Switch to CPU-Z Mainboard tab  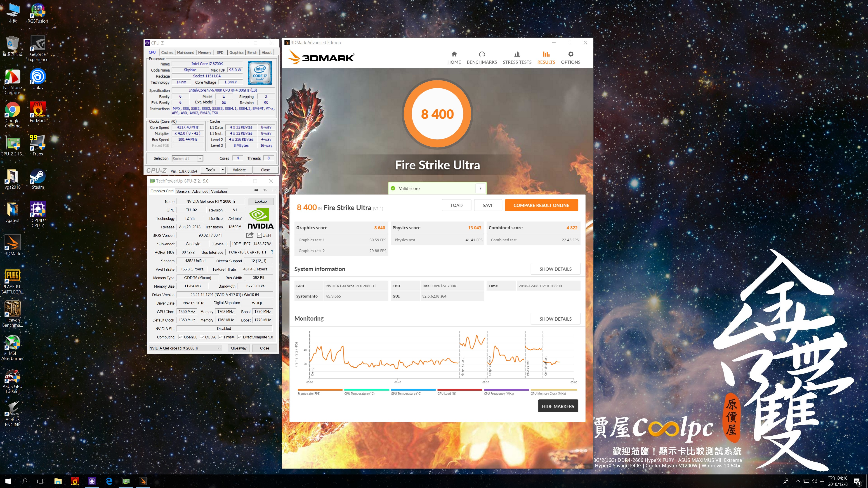(x=186, y=53)
